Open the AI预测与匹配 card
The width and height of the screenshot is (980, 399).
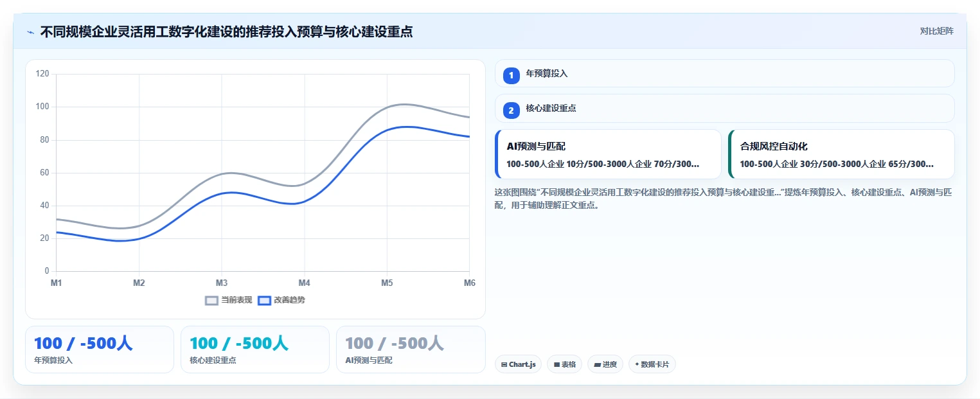(x=608, y=154)
